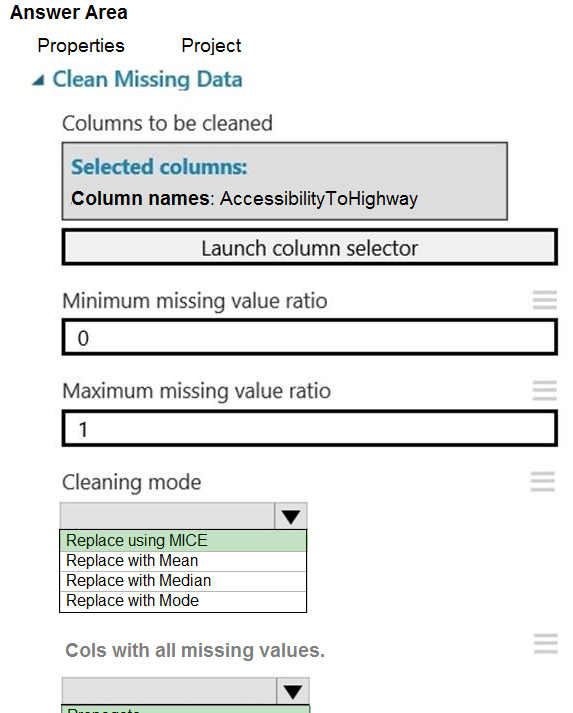Click the Launch column selector button

pos(310,248)
